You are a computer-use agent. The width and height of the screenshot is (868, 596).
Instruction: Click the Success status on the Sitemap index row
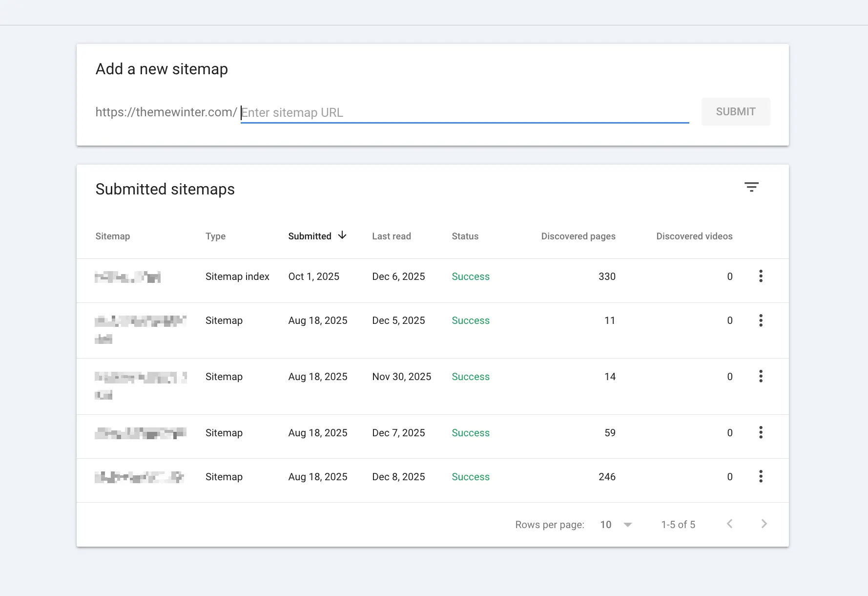pyautogui.click(x=470, y=276)
